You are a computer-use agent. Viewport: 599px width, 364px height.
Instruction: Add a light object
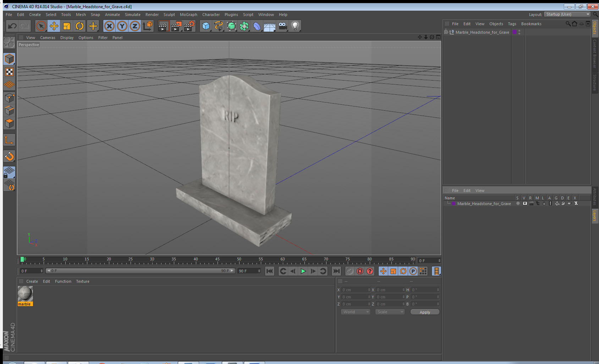coord(295,26)
